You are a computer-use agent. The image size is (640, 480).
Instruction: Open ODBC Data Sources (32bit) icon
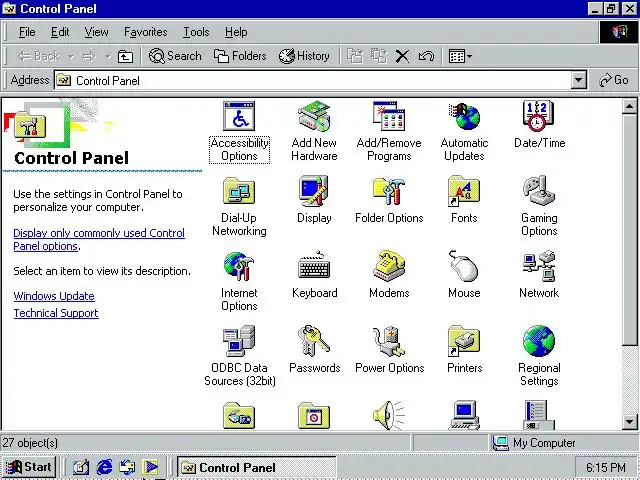pos(239,341)
